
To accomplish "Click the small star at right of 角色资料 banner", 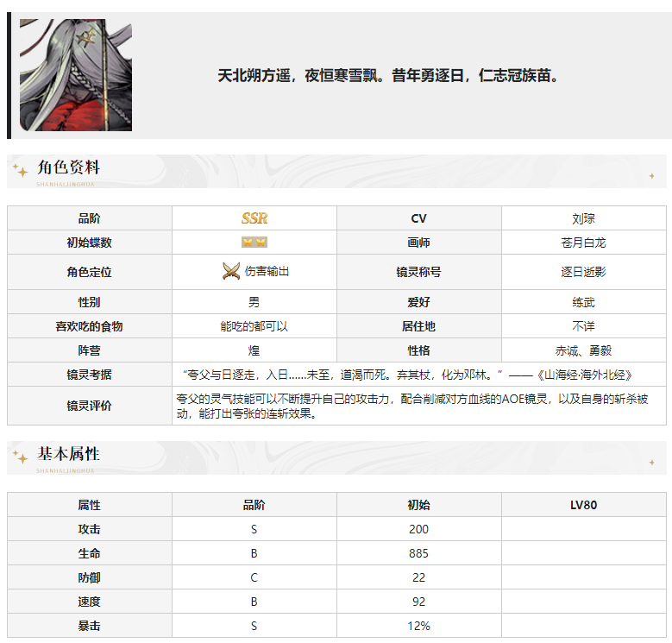I will [651, 176].
